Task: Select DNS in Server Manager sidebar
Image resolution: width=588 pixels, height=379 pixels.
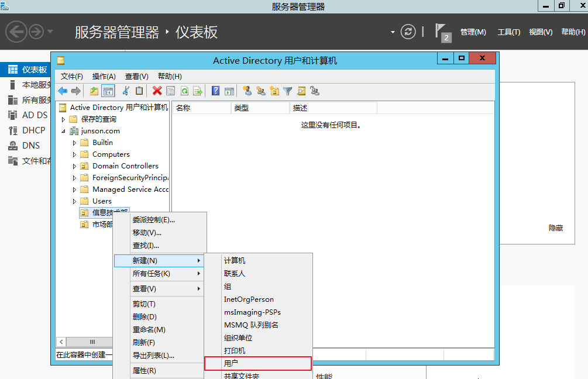Action: pos(26,146)
